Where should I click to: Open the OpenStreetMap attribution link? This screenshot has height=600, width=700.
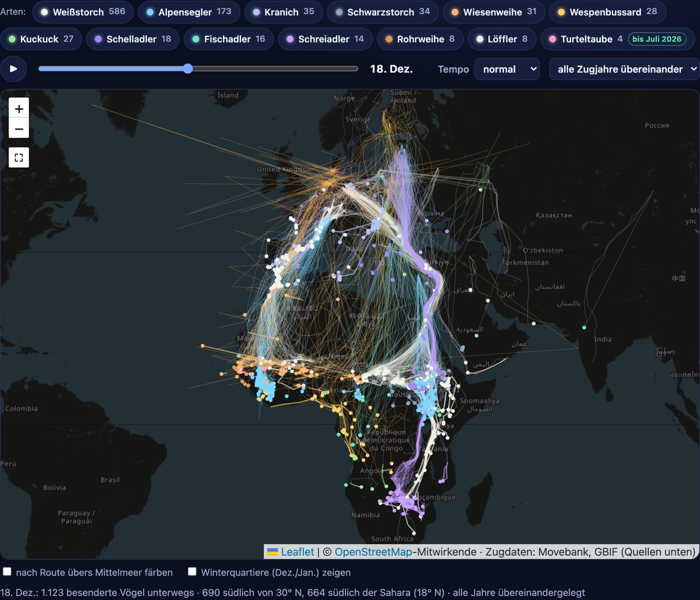click(373, 552)
